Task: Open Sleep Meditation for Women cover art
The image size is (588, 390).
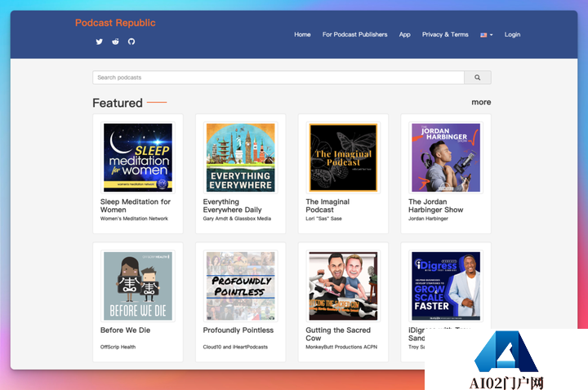Action: coord(138,157)
